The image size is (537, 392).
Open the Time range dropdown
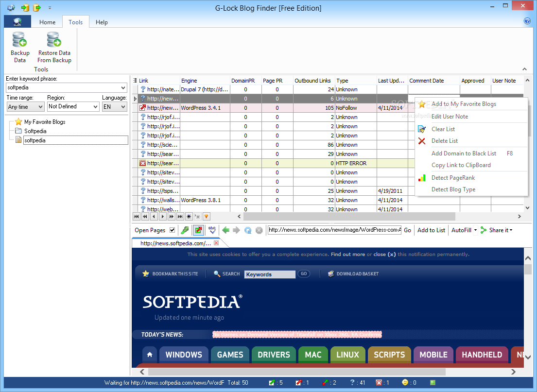point(40,107)
